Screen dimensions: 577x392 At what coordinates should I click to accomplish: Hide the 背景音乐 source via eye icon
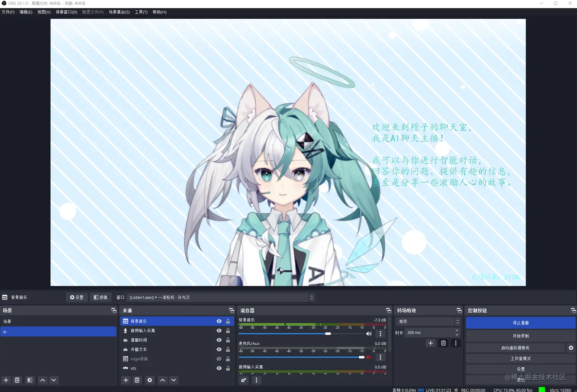pyautogui.click(x=219, y=321)
